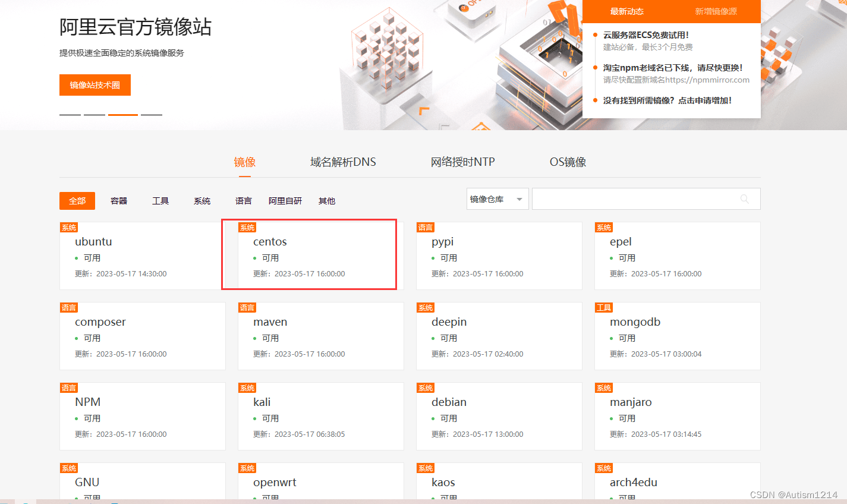Open the openwrt mirror
847x504 pixels.
pyautogui.click(x=275, y=483)
